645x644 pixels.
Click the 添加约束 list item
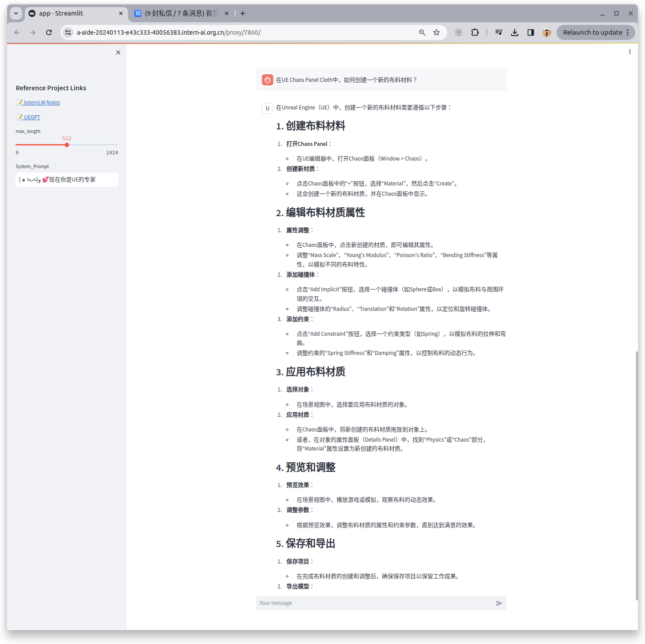click(300, 319)
